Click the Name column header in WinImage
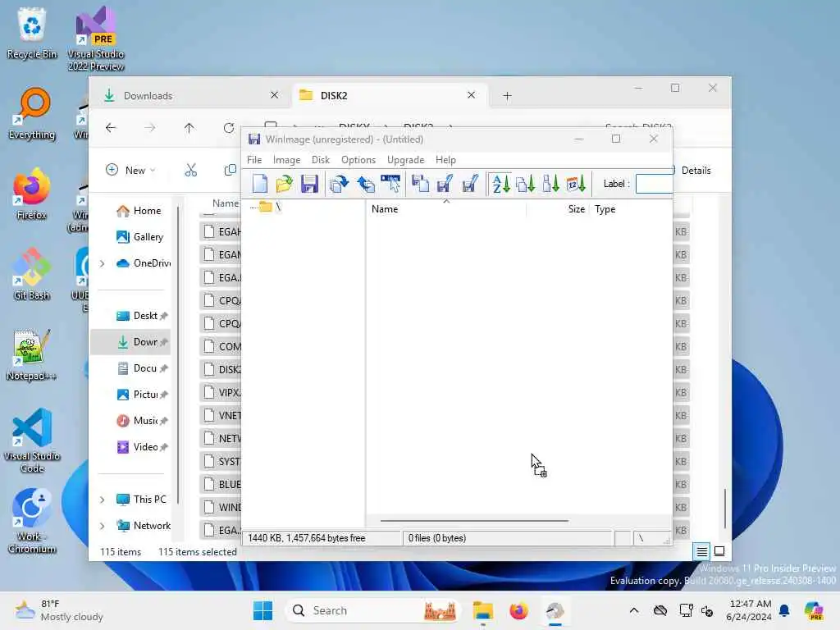Screen dimensions: 840x630 [x=385, y=209]
